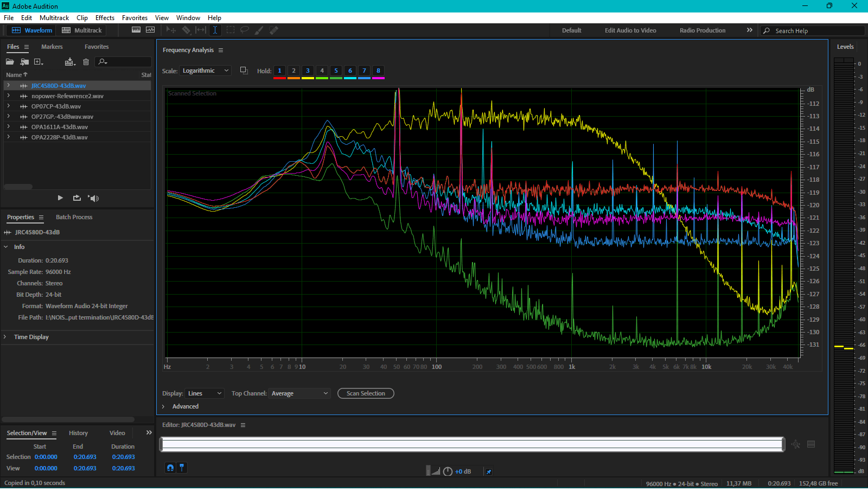Expand hidden panel tabs next to Video

click(149, 432)
